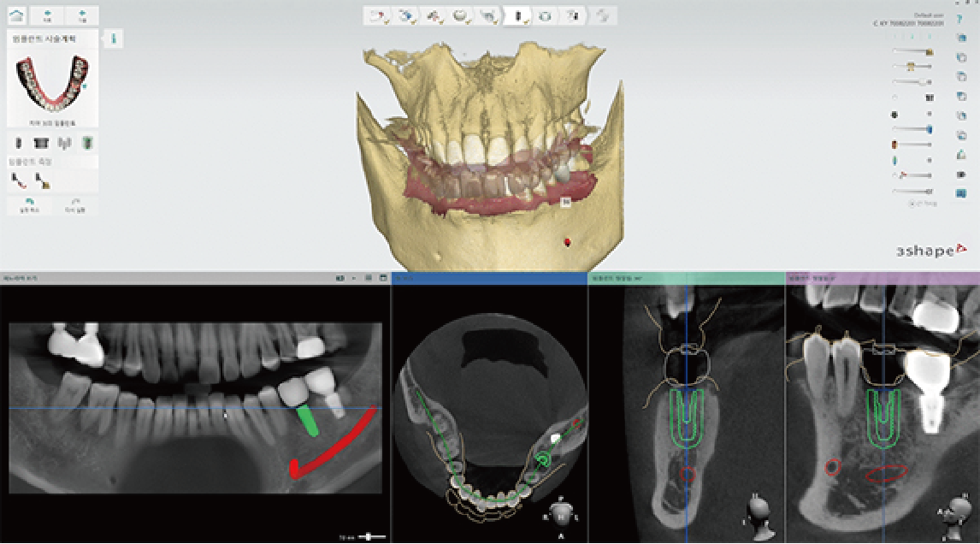This screenshot has height=544, width=980.
Task: Open the info icon beside the planning panel
Action: coord(113,38)
